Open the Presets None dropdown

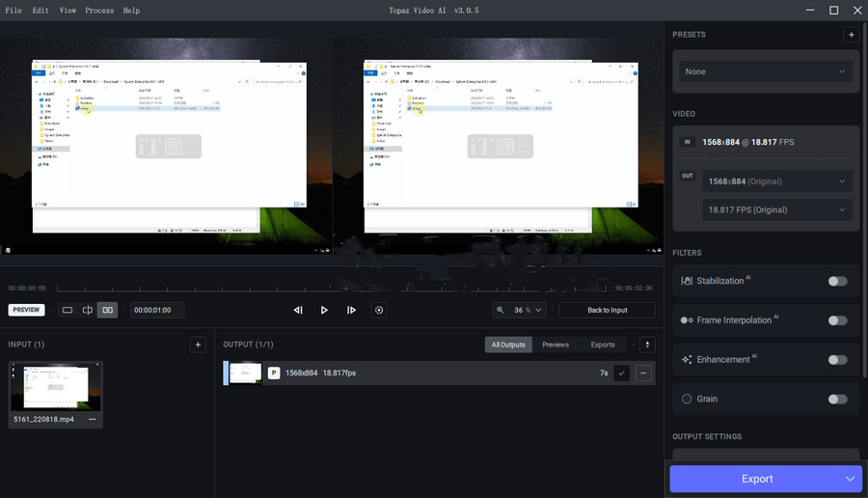click(766, 71)
